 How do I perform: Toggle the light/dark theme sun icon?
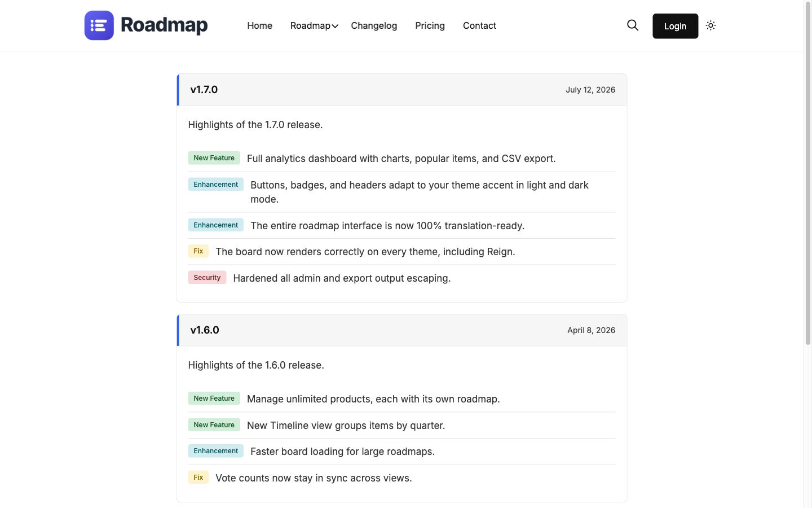tap(710, 25)
